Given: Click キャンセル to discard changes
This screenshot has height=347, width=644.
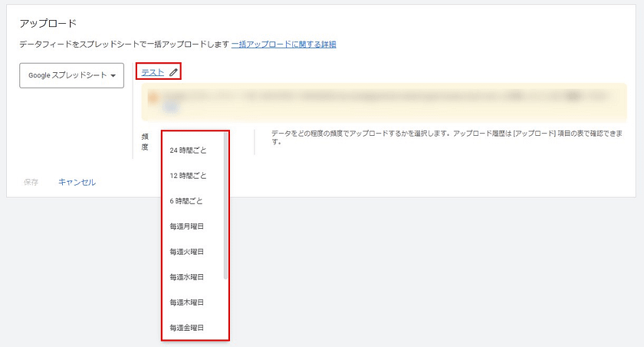Looking at the screenshot, I should pos(77,183).
